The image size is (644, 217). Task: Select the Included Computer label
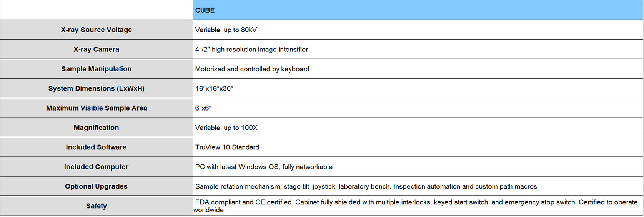pos(97,167)
